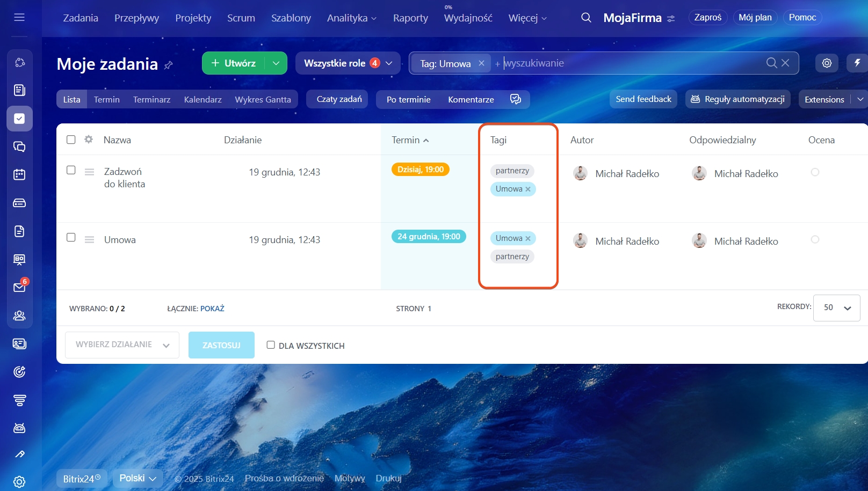Switch to the Kalendarz view tab

[x=202, y=99]
